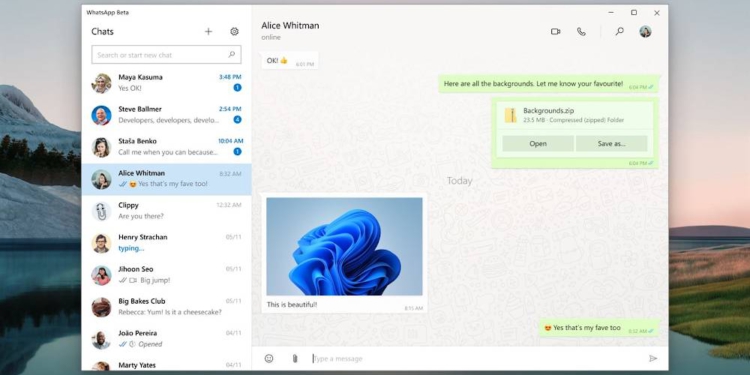750x375 pixels.
Task: Search within the Alice Whitman conversation
Action: click(x=619, y=32)
